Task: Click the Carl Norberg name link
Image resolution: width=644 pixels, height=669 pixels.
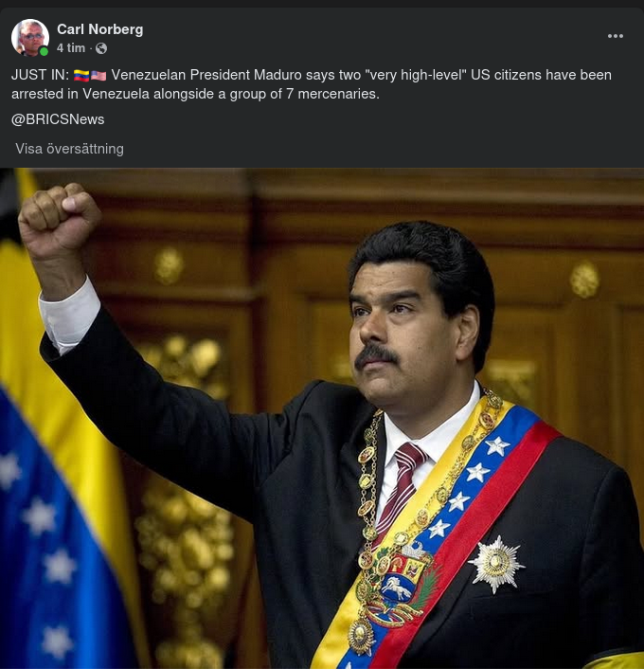Action: 99,29
